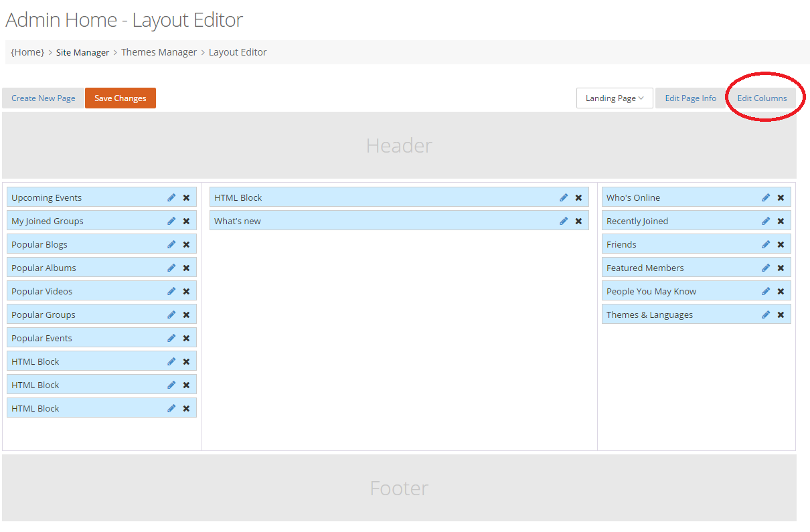Open Edit Columns

tap(762, 98)
